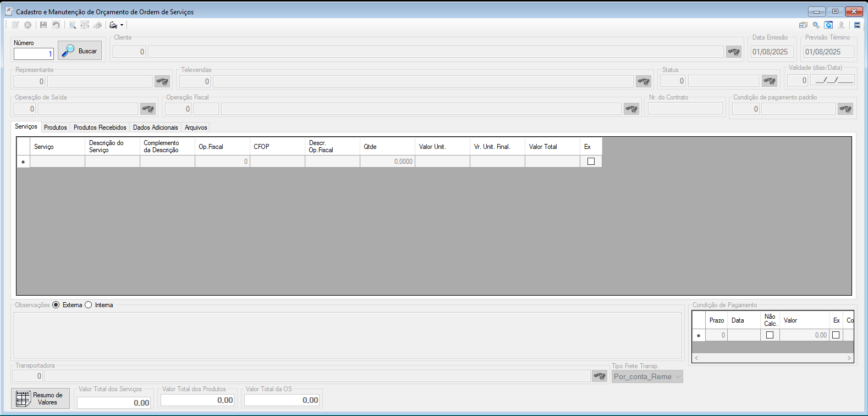Click the payment grid horizontal scrollbar
Viewport: 868px width, 416px height.
pyautogui.click(x=772, y=358)
